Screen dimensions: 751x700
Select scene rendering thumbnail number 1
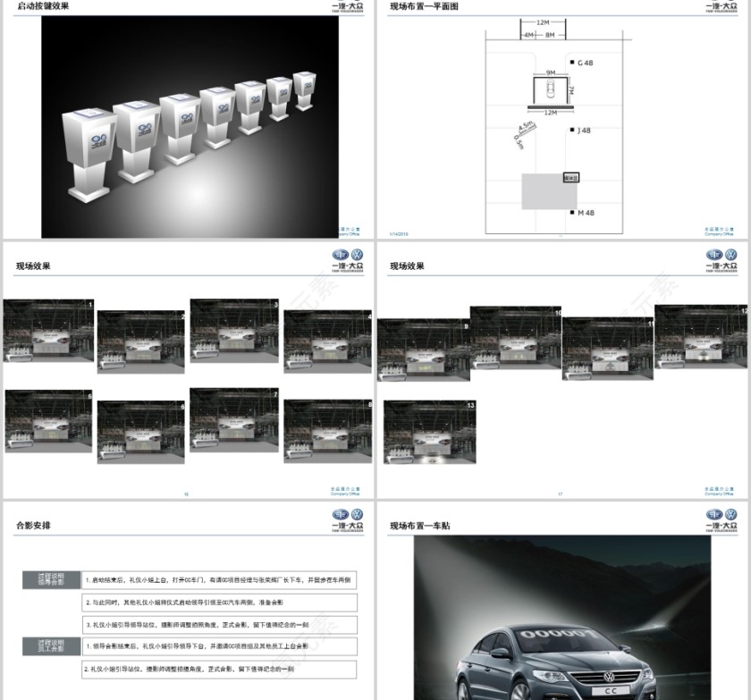coord(49,330)
